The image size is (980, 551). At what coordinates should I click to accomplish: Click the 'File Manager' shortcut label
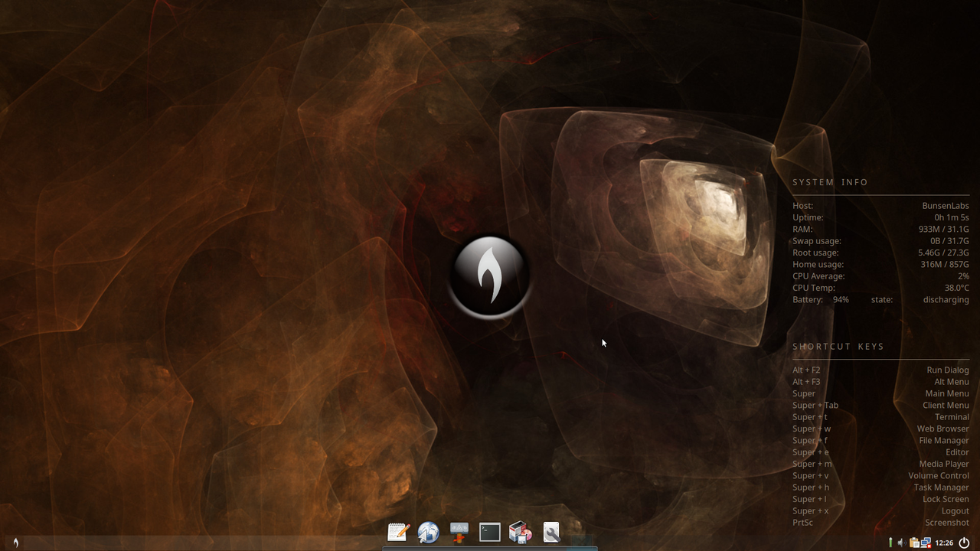pyautogui.click(x=944, y=440)
